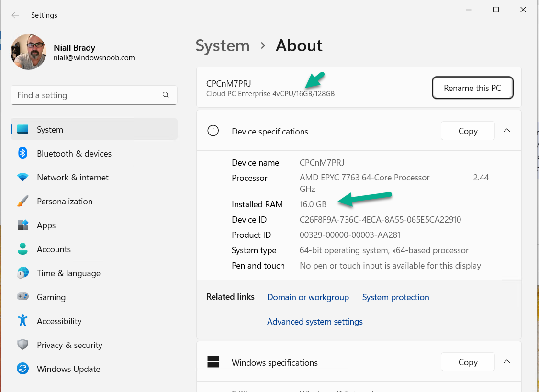The image size is (539, 392).
Task: Click the Time & language globe icon
Action: point(22,273)
